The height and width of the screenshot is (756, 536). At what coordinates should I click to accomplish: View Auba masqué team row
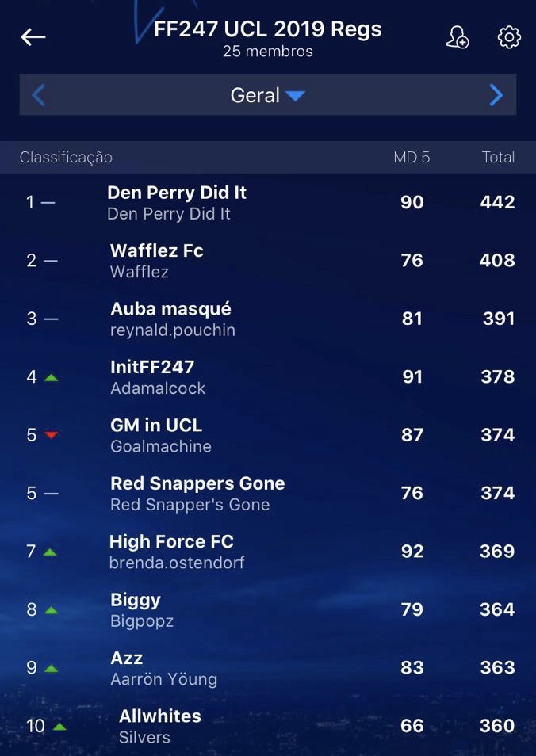click(268, 319)
